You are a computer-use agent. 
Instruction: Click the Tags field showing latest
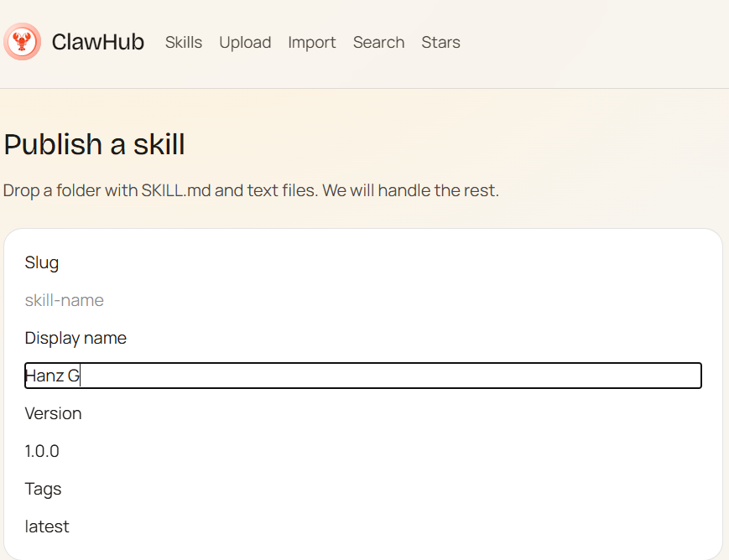coord(363,526)
